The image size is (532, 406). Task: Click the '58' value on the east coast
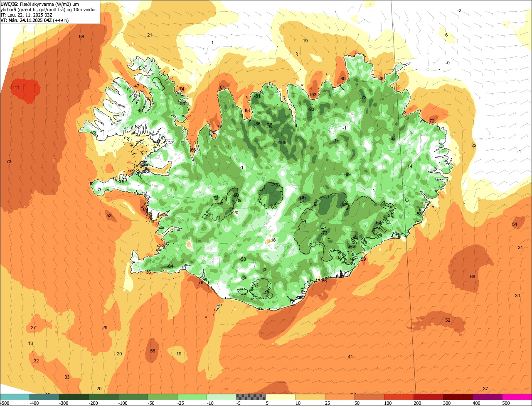(419, 214)
